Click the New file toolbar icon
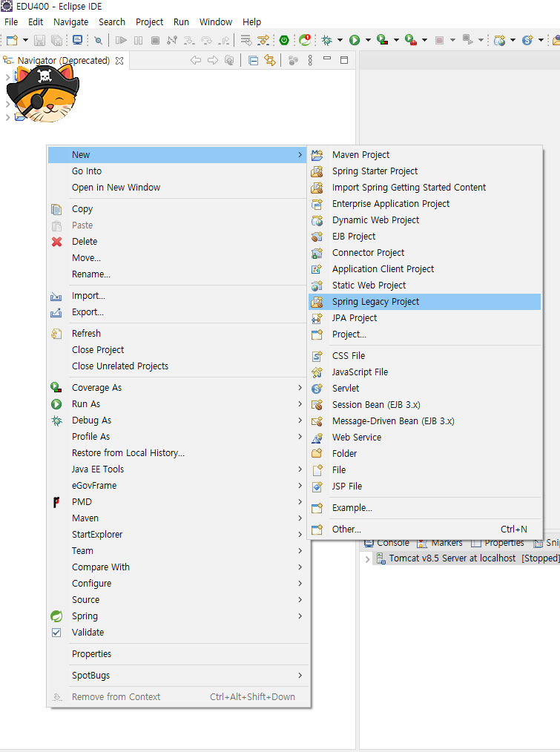 [x=12, y=40]
